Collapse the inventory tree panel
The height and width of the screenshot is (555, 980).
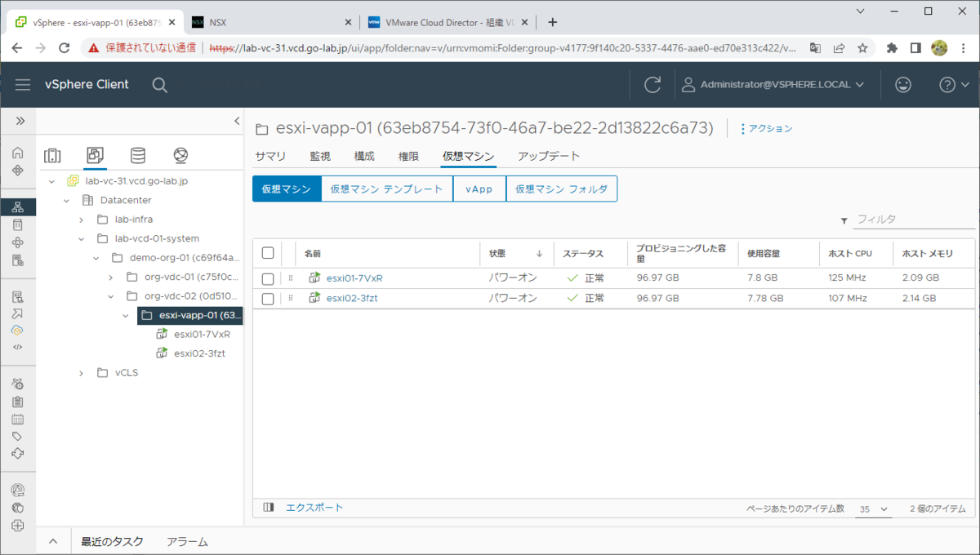(x=237, y=121)
